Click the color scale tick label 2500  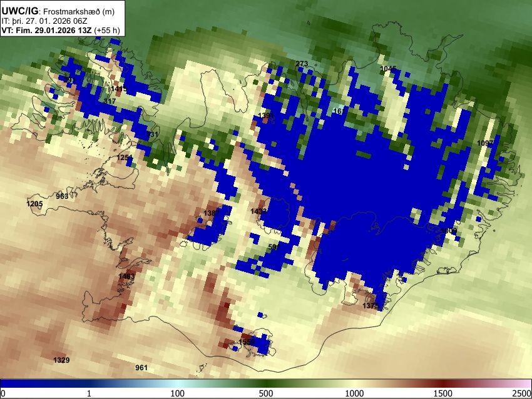point(522,393)
